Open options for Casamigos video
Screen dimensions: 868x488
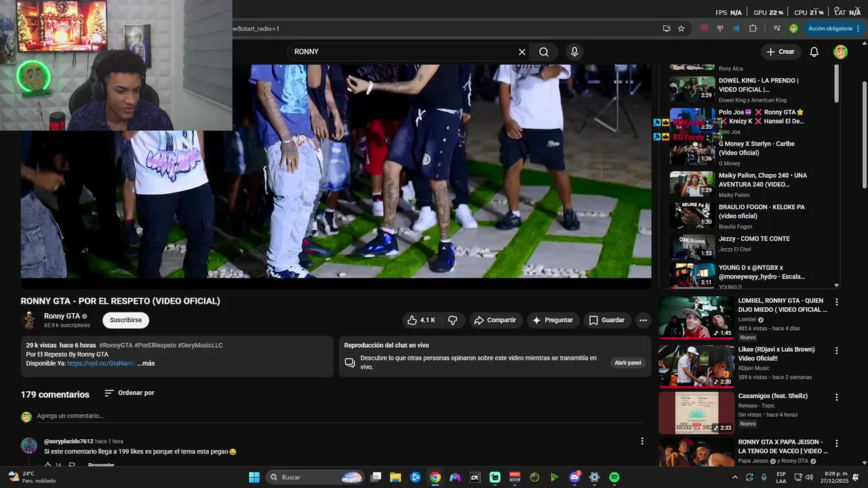pyautogui.click(x=836, y=397)
